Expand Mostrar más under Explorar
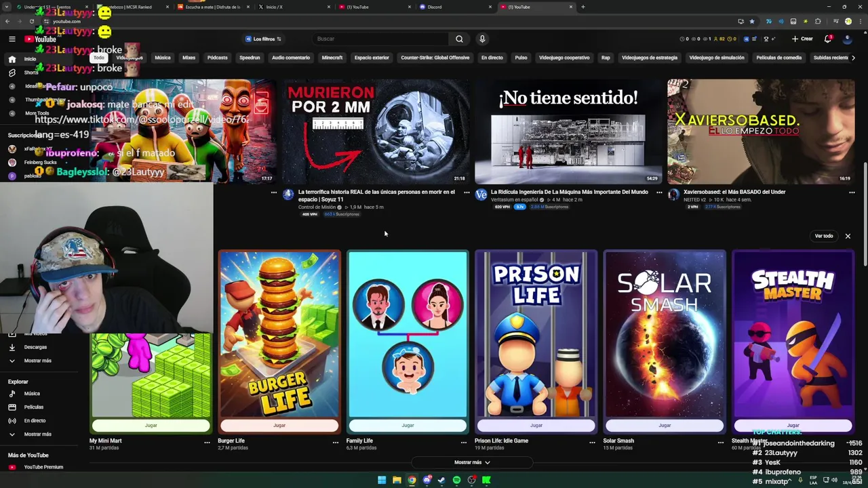The height and width of the screenshot is (488, 868). pyautogui.click(x=37, y=434)
